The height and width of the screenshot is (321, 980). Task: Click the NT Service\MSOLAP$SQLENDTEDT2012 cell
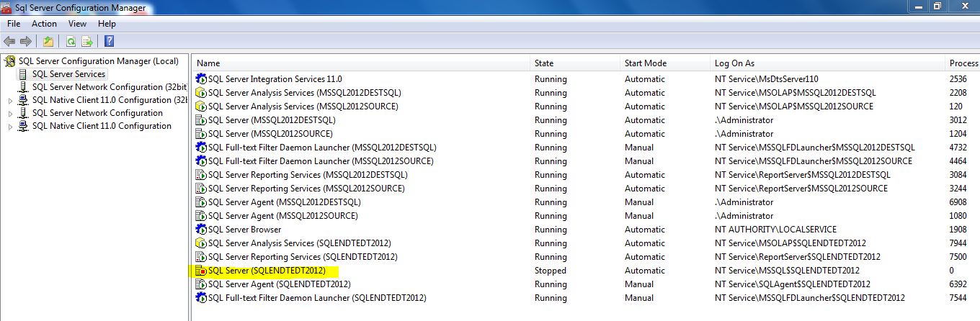(x=790, y=243)
